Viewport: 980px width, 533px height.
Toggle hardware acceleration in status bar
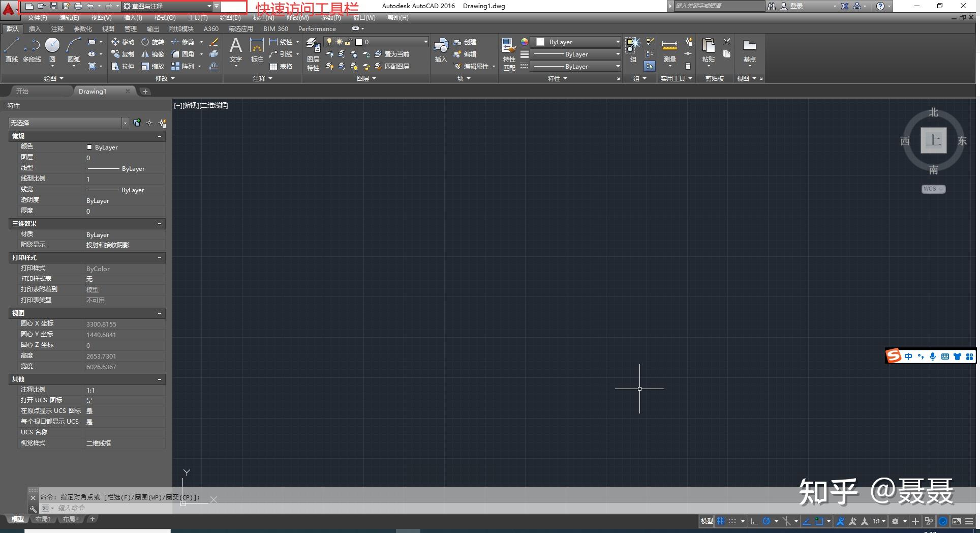[943, 521]
